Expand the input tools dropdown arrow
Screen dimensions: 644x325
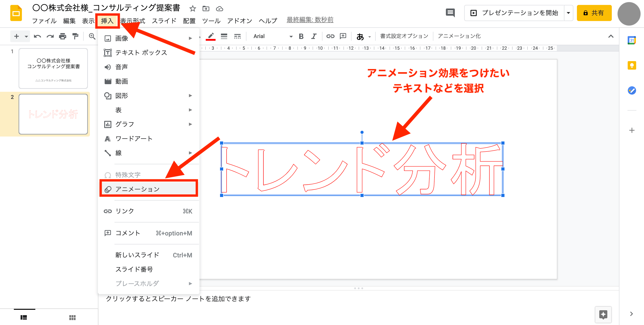click(369, 37)
